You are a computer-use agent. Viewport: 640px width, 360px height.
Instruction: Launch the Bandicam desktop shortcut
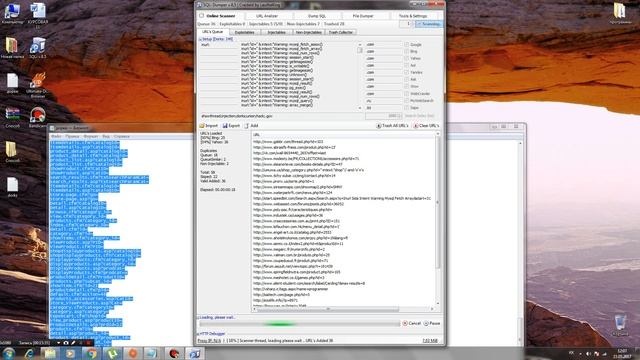38,118
